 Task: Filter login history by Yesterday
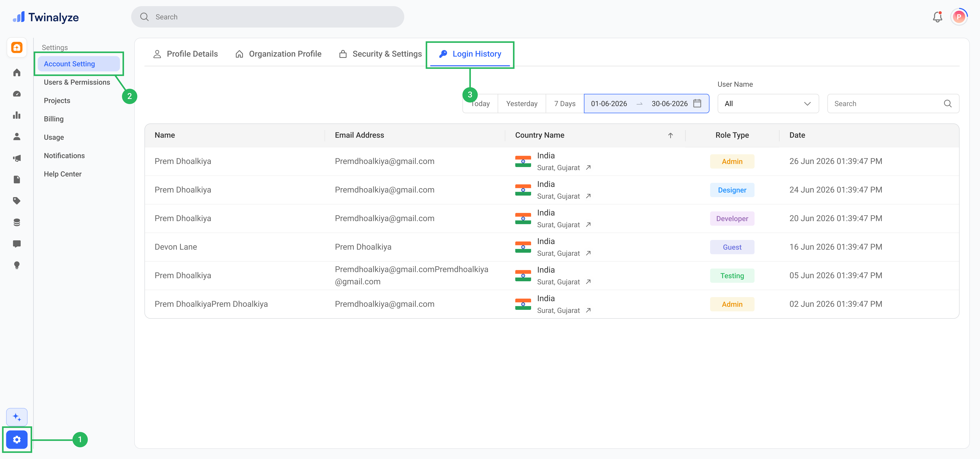click(x=522, y=104)
